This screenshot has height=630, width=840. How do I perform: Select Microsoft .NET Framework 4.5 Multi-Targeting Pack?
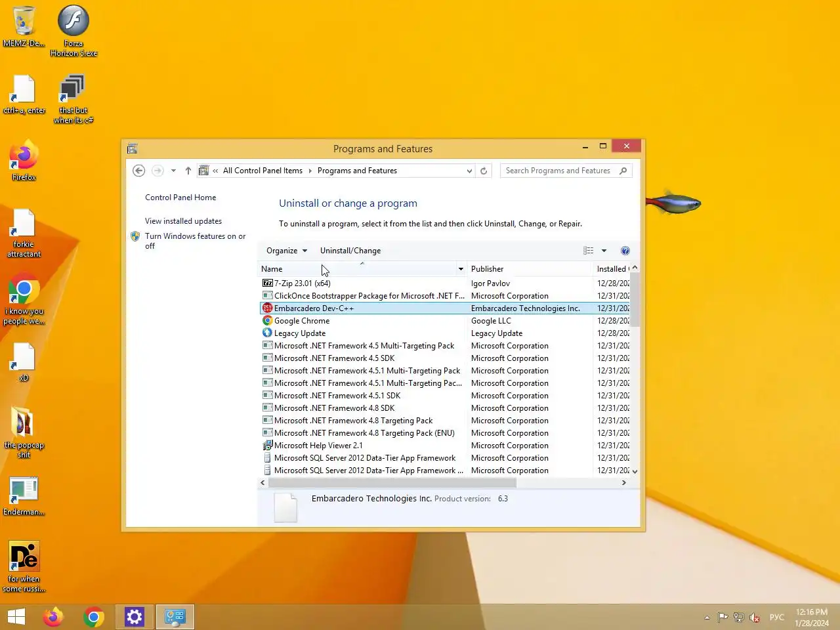click(444, 346)
